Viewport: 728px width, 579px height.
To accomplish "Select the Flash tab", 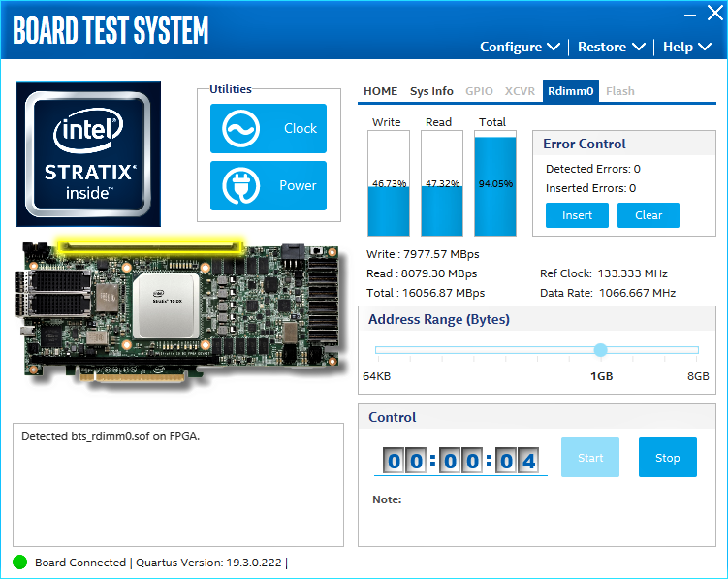I will (620, 91).
